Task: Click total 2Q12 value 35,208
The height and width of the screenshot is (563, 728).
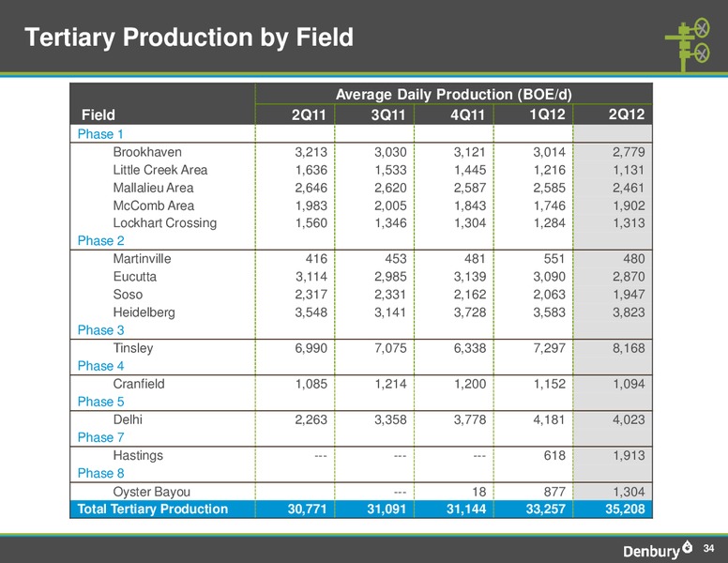Action: [x=625, y=510]
